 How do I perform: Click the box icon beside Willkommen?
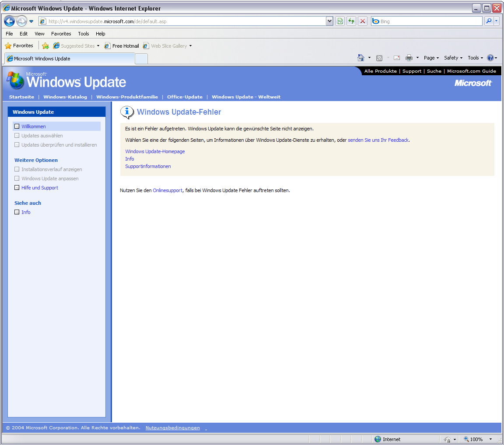click(17, 126)
